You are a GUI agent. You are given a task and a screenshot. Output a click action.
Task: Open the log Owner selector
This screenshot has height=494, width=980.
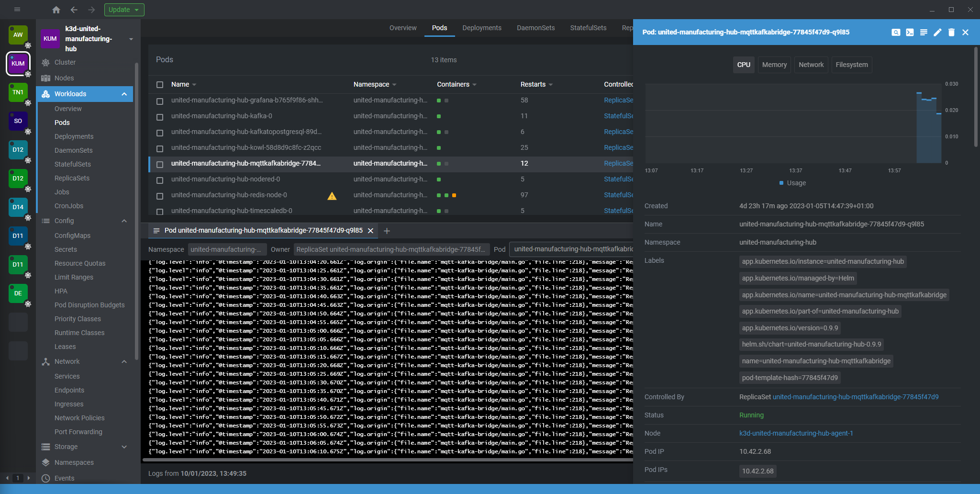(392, 249)
